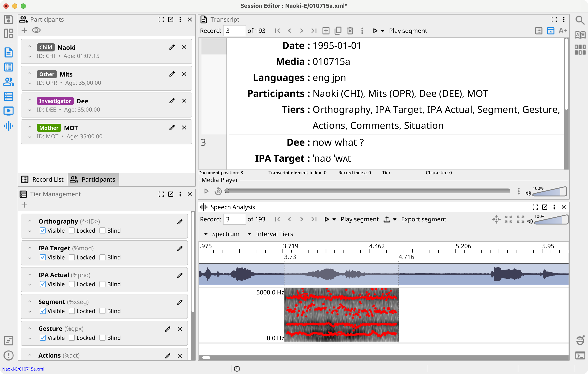Click Play segment in Speech Analysis toolbar

point(360,219)
